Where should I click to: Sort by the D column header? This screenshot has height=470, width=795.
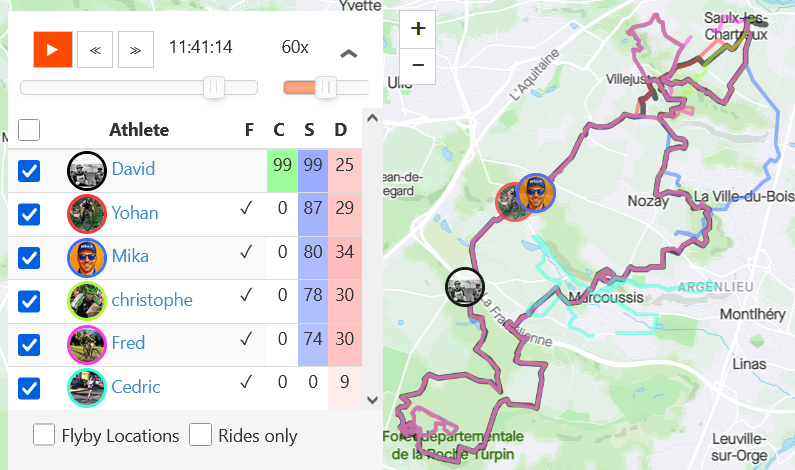(x=340, y=130)
